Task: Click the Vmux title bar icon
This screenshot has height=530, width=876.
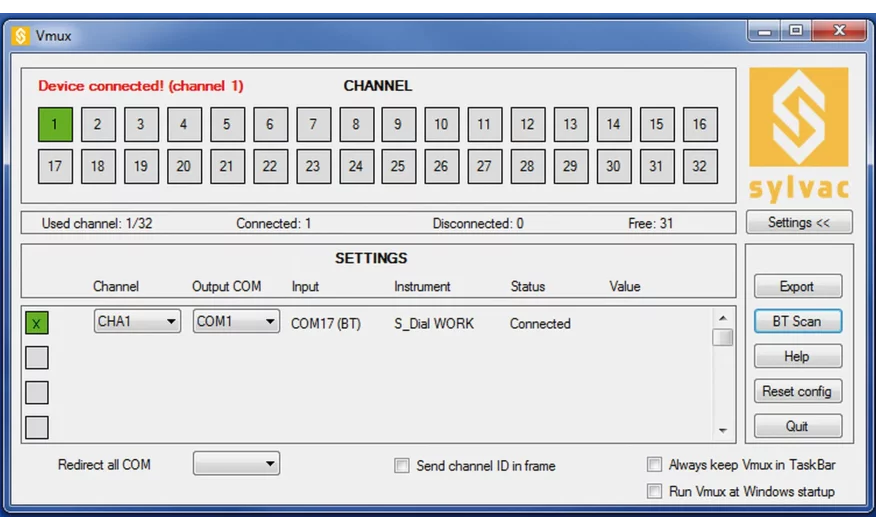Action: [21, 36]
